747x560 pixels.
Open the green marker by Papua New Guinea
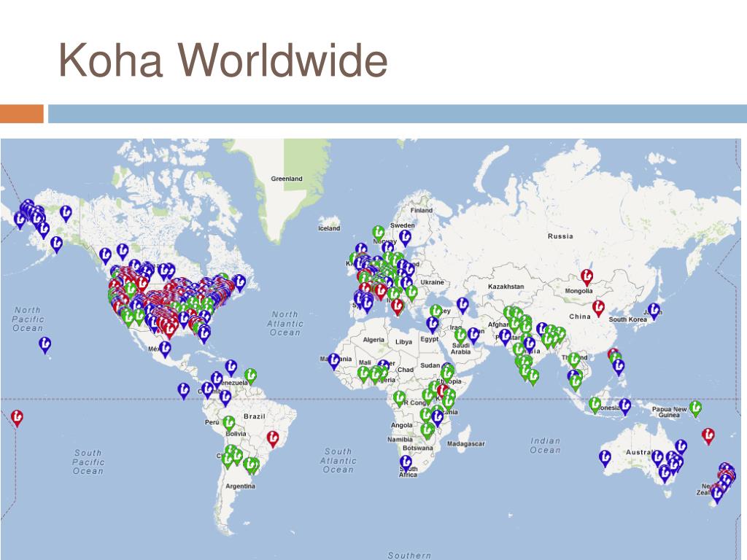[x=695, y=408]
